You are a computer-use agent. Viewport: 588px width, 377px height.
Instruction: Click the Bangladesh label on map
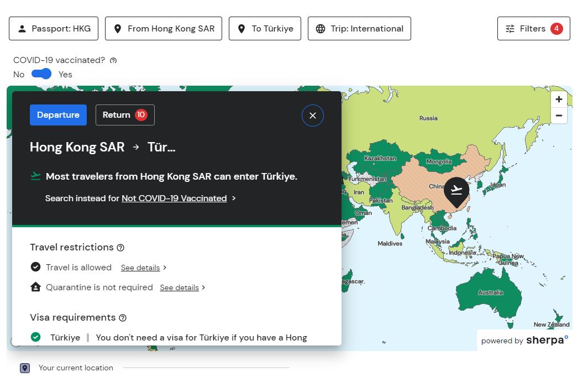click(417, 207)
